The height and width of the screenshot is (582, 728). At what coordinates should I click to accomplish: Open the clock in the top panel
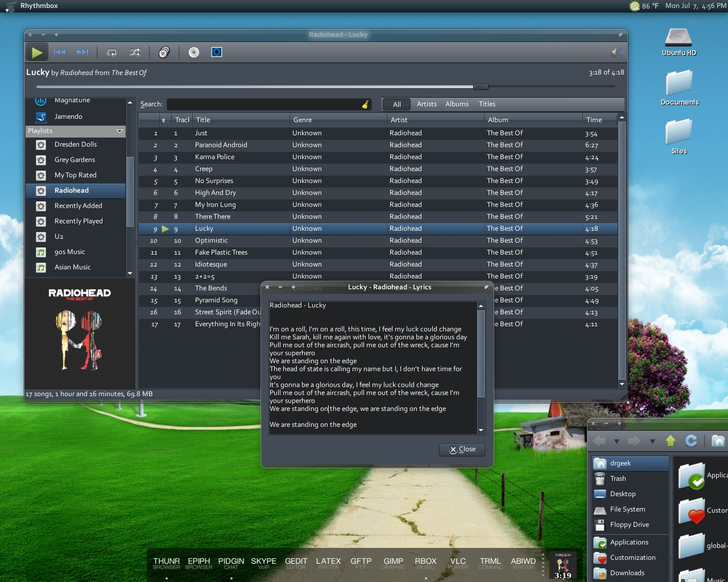[x=696, y=6]
